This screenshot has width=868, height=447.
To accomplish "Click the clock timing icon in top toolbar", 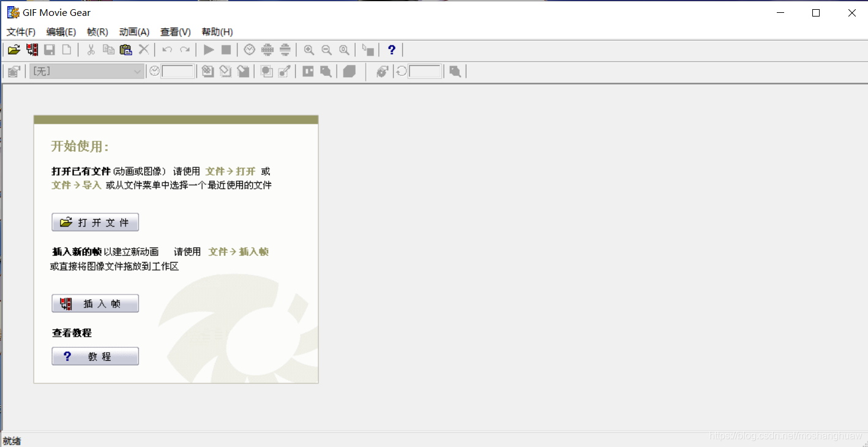I will pos(250,50).
